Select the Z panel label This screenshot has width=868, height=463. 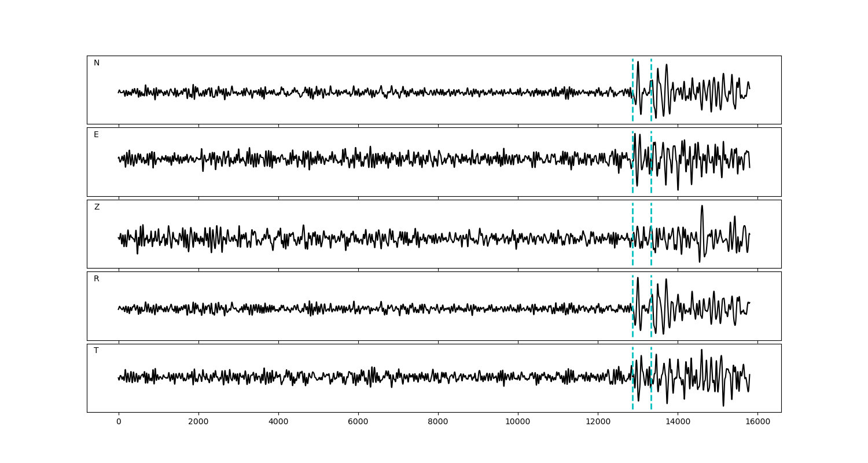(x=97, y=207)
